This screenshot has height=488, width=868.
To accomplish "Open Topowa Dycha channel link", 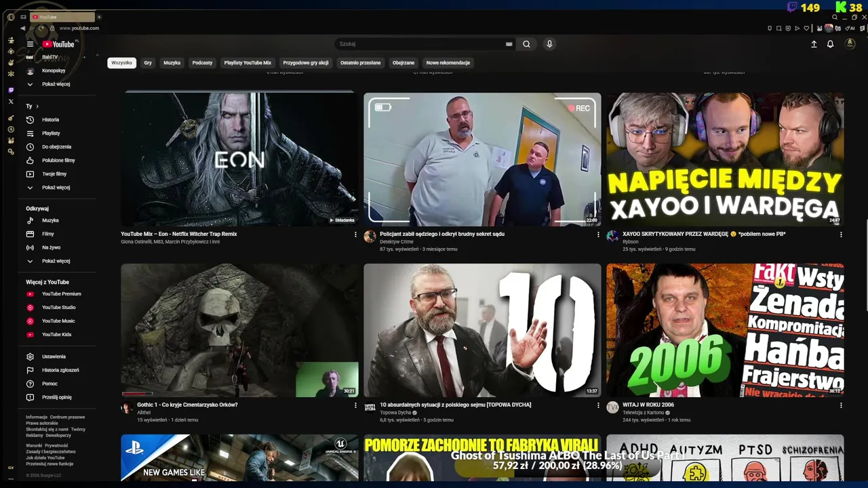I will [x=395, y=413].
